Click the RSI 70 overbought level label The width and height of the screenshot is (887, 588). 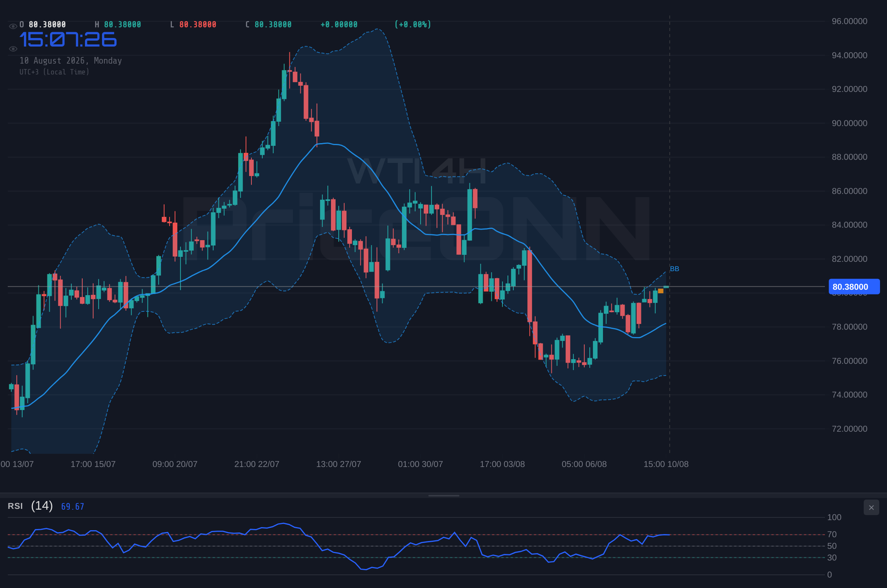pos(832,534)
